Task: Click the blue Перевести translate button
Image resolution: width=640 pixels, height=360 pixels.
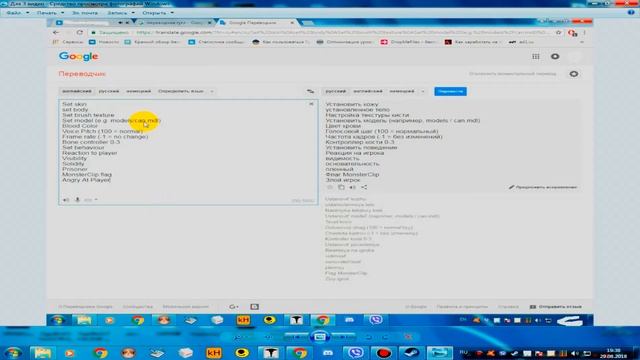Action: (450, 91)
